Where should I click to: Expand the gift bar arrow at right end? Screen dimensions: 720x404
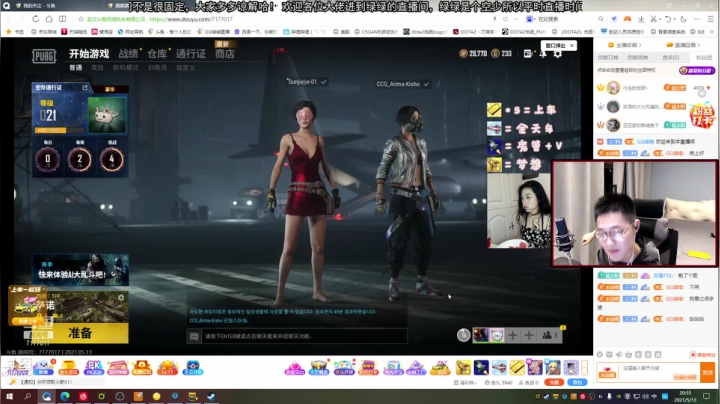585,368
